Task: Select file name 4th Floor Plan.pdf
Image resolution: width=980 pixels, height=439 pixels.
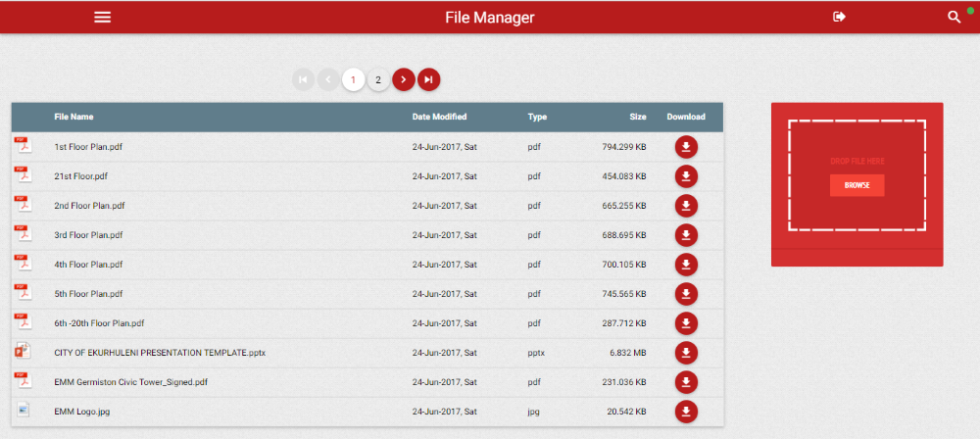Action: click(88, 265)
